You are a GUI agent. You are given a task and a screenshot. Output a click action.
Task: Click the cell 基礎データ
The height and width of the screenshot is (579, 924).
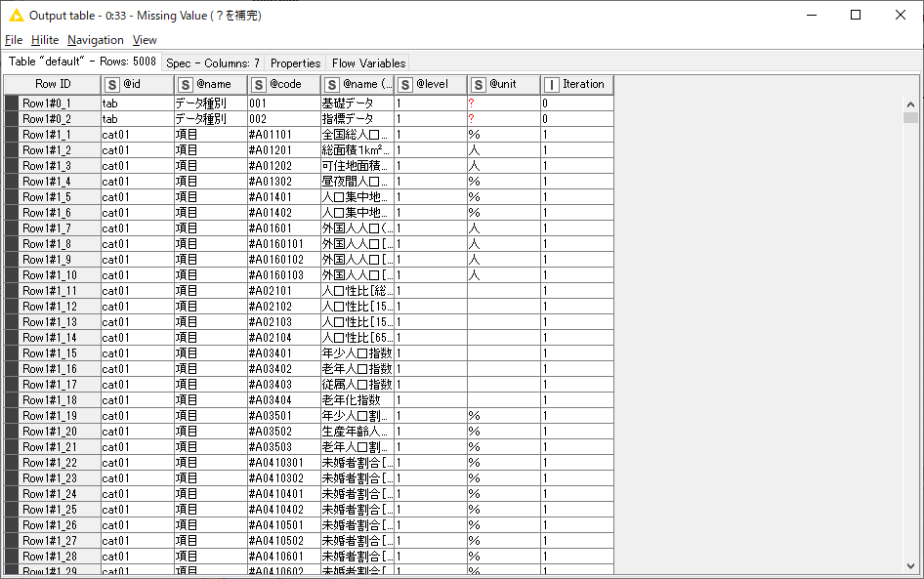[357, 103]
